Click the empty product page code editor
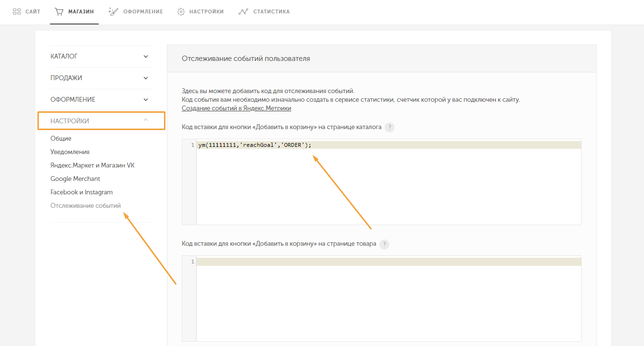The image size is (644, 346). [388, 298]
